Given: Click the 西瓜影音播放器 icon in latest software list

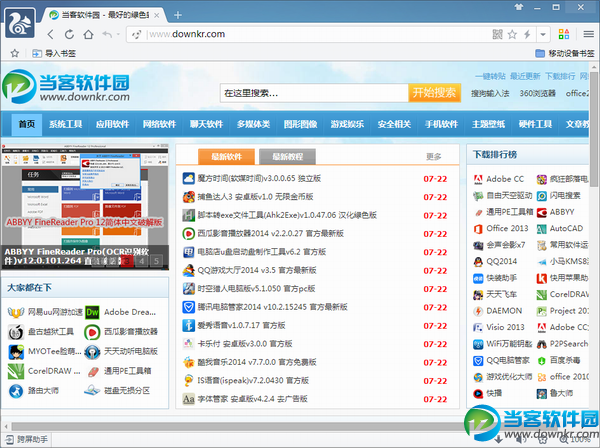Looking at the screenshot, I should (188, 233).
